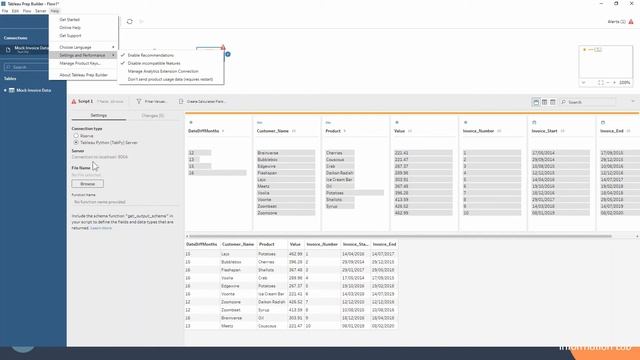Open the File menu
This screenshot has width=640, height=360.
click(x=5, y=11)
